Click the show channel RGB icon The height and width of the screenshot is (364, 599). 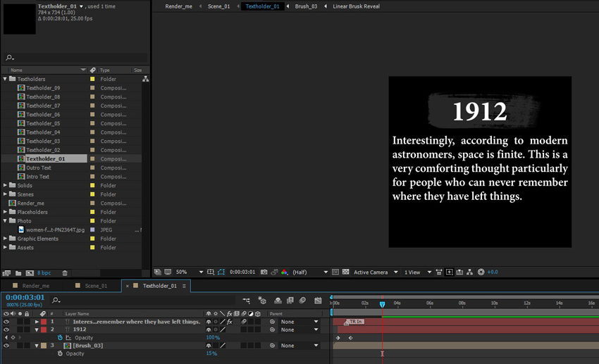pos(285,272)
